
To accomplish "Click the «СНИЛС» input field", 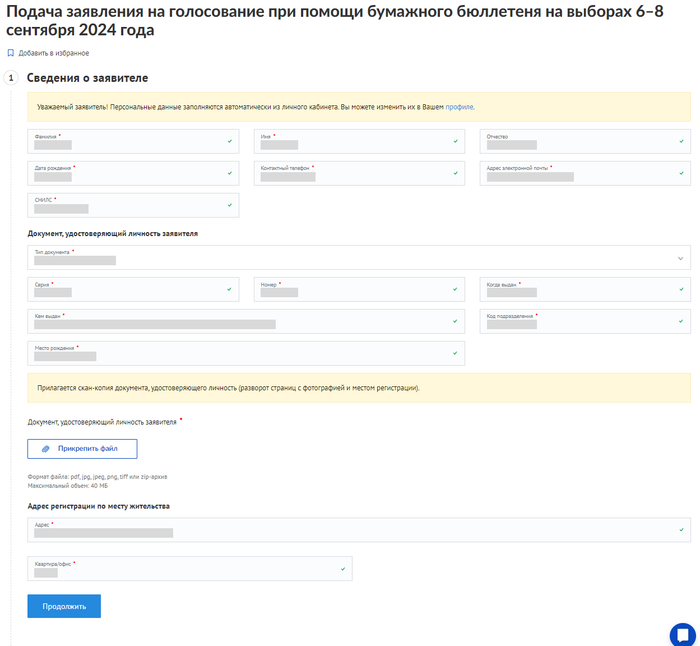I will (132, 205).
